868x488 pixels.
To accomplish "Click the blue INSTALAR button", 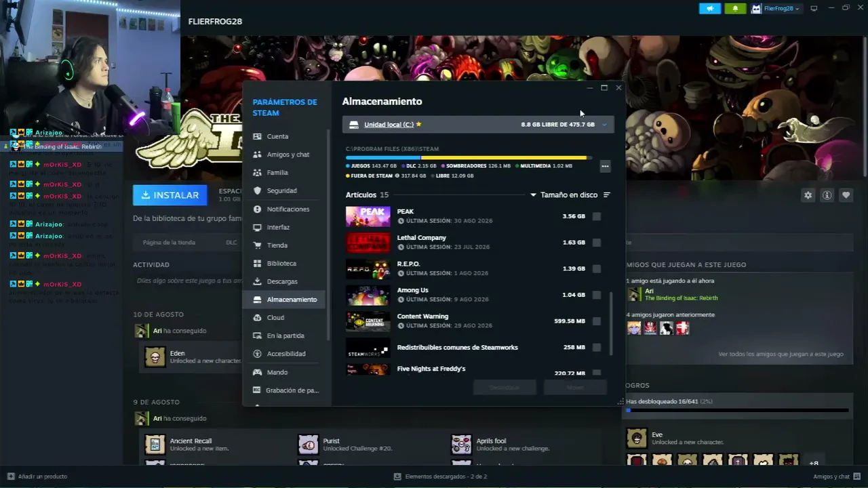I will (170, 195).
